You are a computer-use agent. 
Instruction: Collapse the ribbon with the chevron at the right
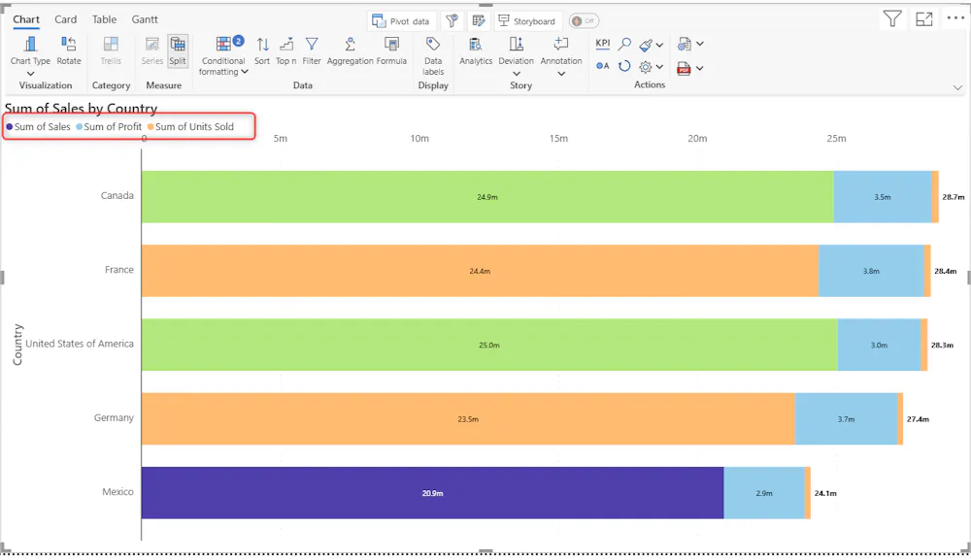957,88
